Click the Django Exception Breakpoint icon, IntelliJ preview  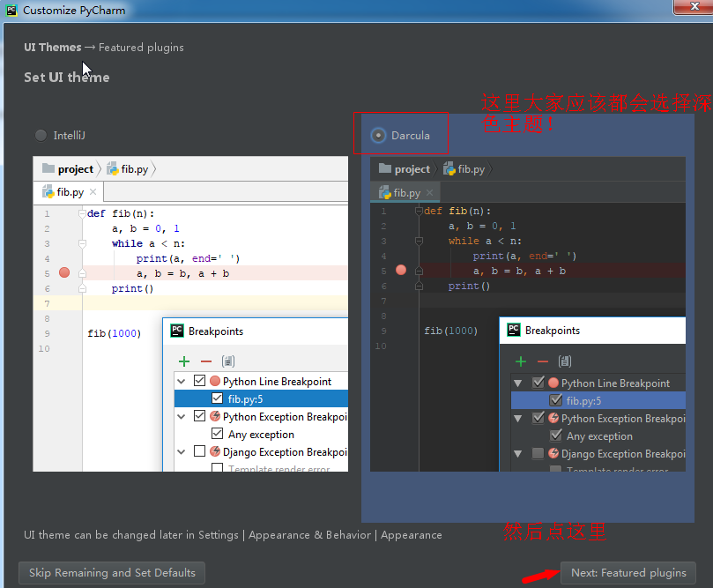pyautogui.click(x=215, y=451)
